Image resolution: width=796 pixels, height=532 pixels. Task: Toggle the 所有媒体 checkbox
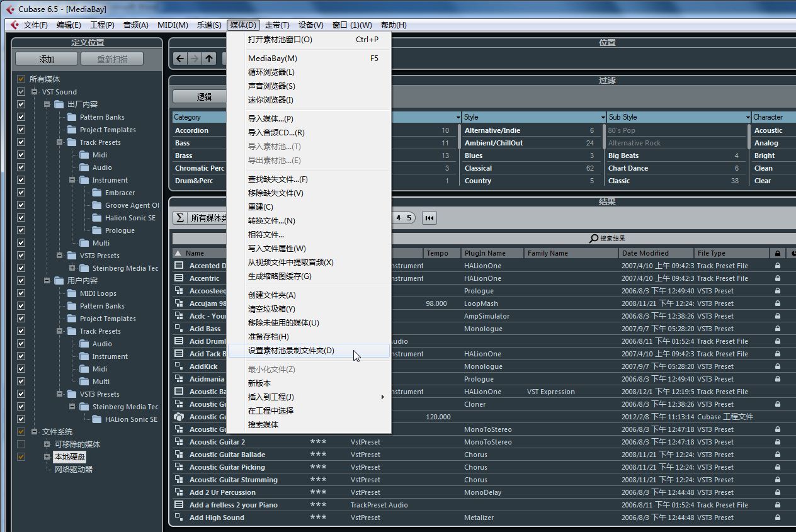(21, 79)
